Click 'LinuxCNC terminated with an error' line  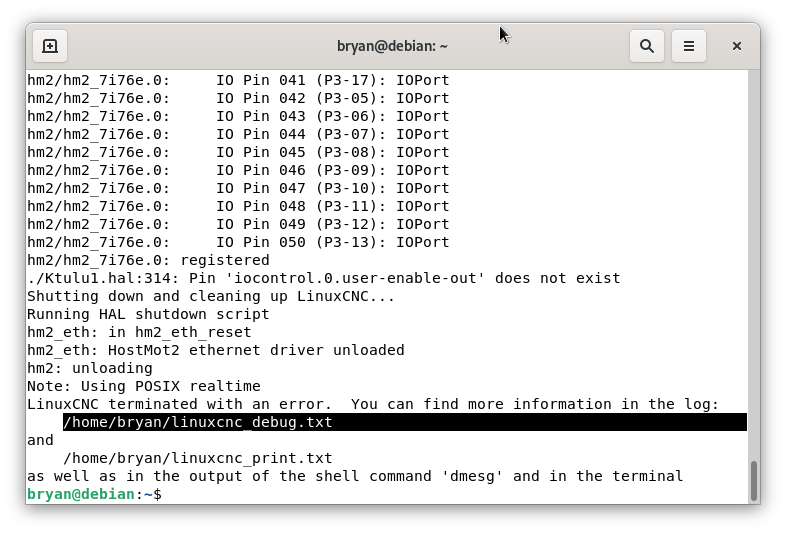click(373, 404)
